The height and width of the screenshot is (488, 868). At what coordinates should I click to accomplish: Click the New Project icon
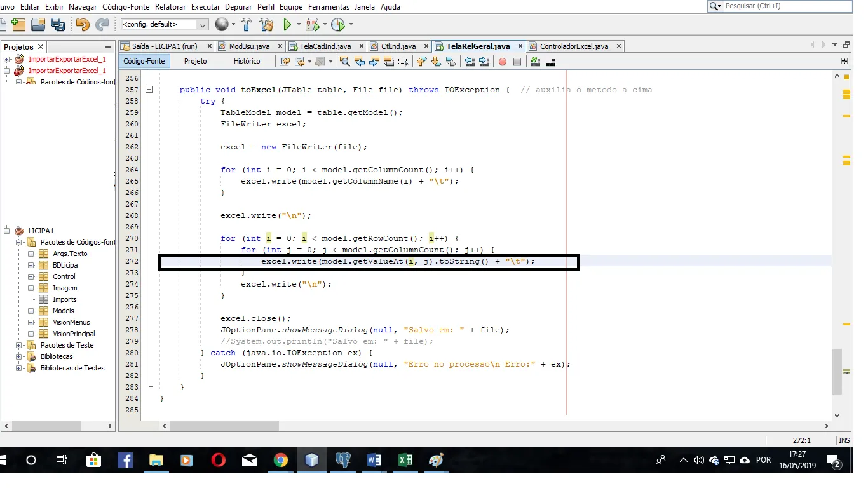(x=18, y=25)
